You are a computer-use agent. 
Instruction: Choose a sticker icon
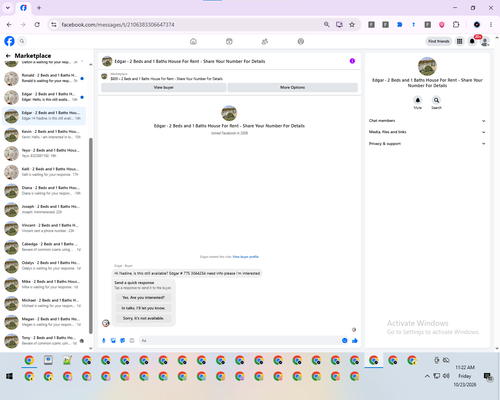123,340
